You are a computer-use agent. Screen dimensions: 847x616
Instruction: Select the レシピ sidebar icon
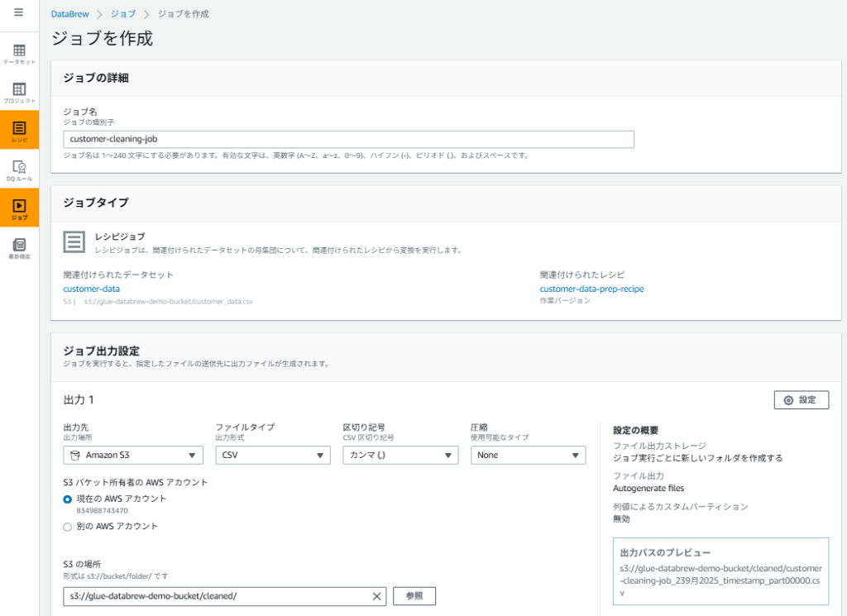tap(19, 131)
